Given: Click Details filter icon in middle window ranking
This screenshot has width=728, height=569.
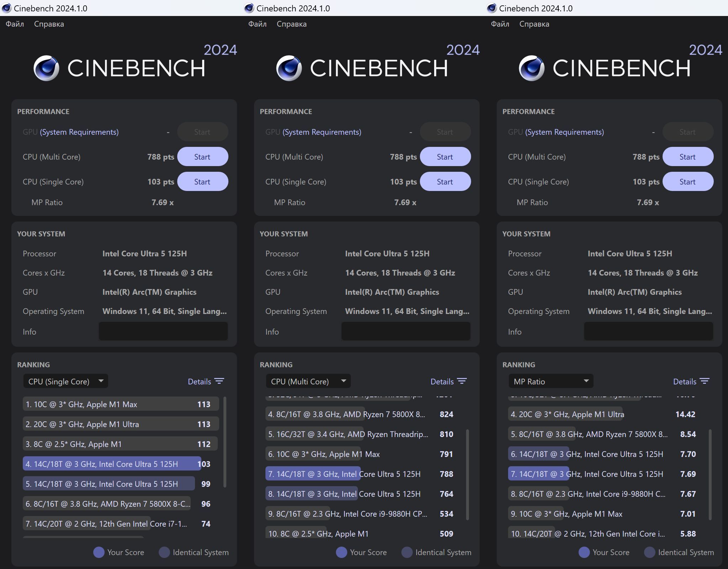Looking at the screenshot, I should pyautogui.click(x=462, y=381).
